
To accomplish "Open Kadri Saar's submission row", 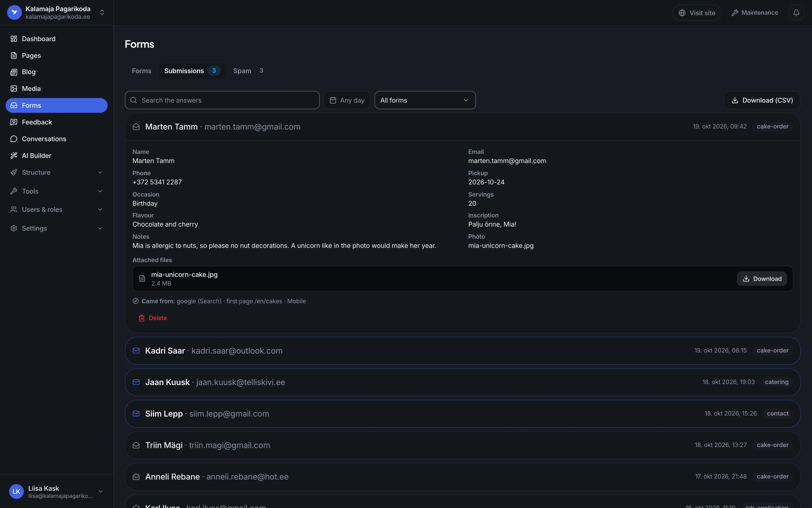I will pyautogui.click(x=463, y=351).
